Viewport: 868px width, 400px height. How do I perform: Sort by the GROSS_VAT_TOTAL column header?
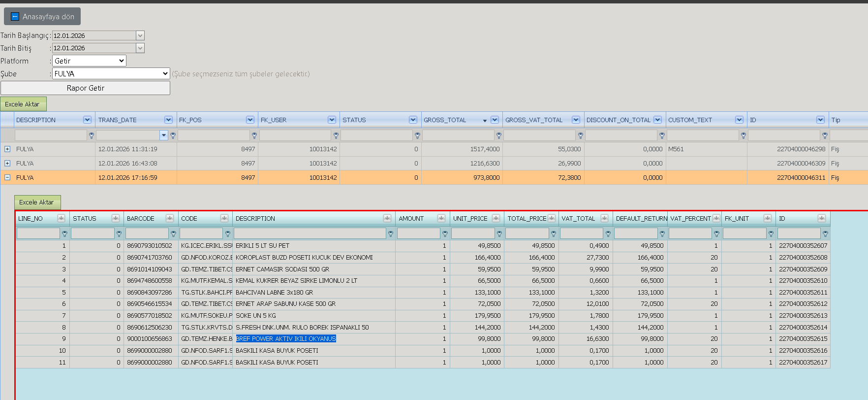click(x=534, y=120)
